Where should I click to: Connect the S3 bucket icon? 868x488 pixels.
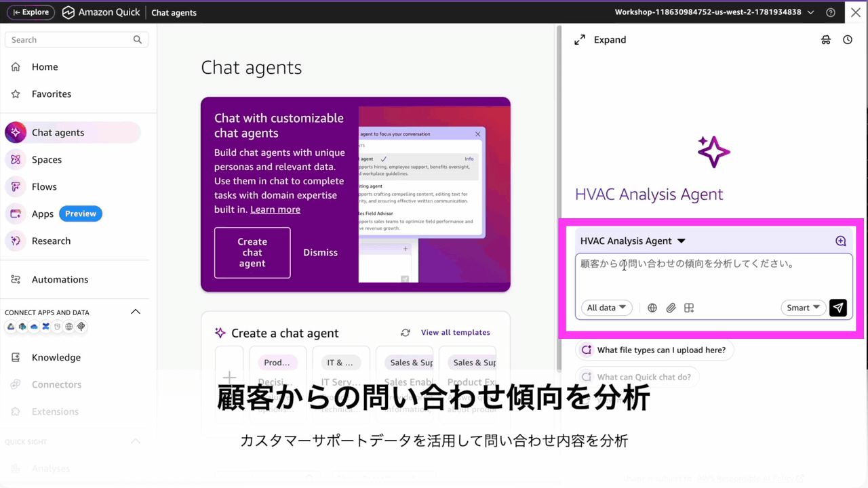point(58,327)
